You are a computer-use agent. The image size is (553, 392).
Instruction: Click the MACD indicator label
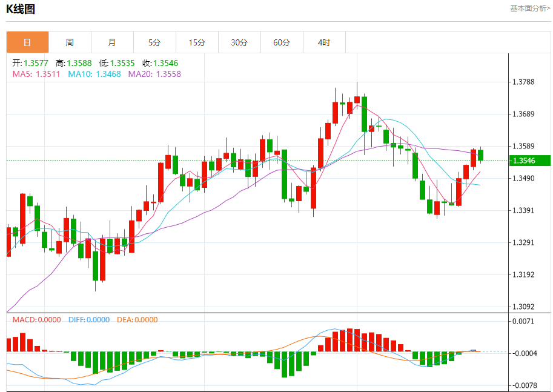click(37, 320)
